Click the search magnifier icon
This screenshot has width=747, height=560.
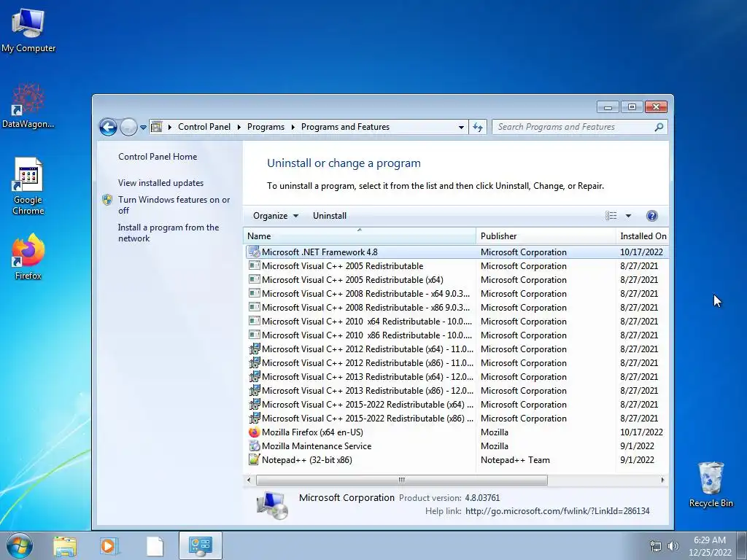click(659, 127)
